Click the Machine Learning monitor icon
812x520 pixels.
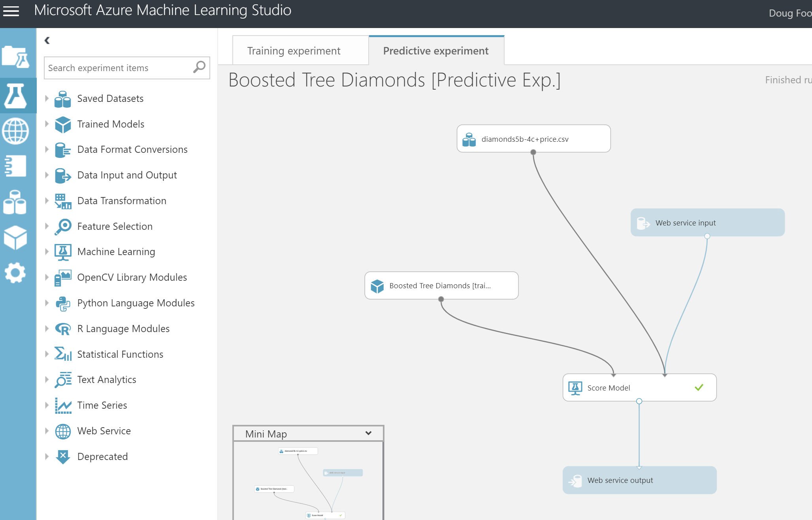pyautogui.click(x=63, y=252)
